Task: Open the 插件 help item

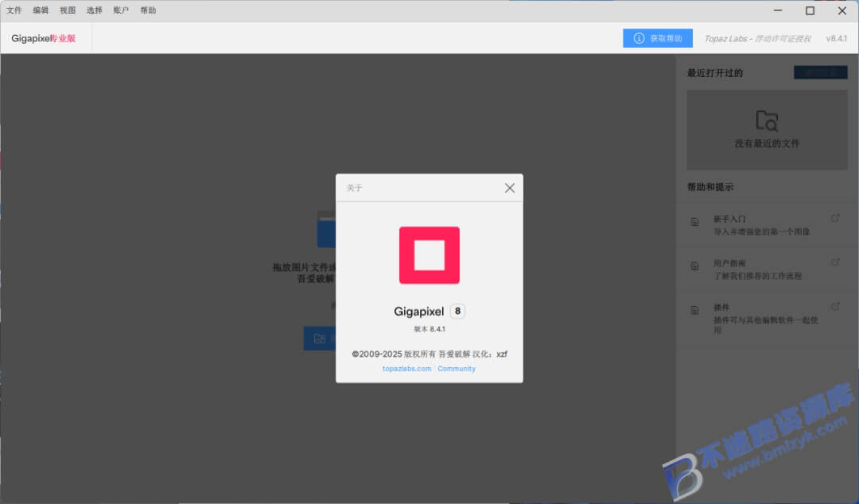Action: tap(767, 318)
